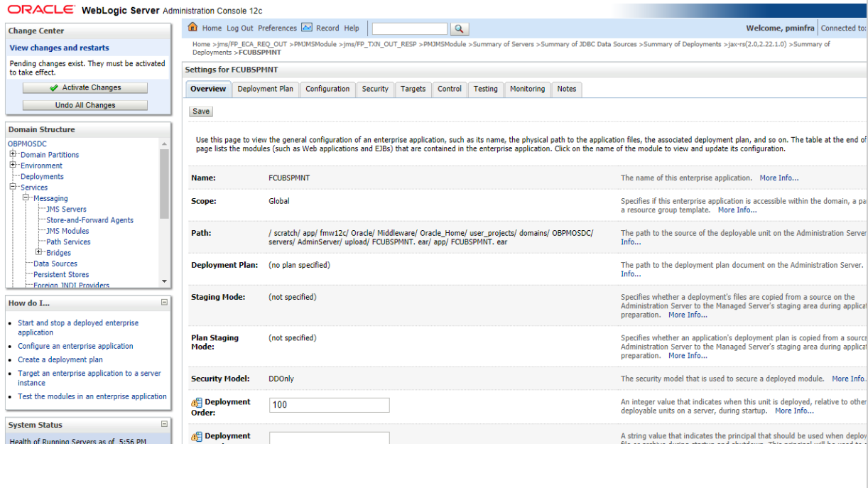This screenshot has height=488, width=868.
Task: Click More Info link for Staging Mode
Action: point(688,315)
